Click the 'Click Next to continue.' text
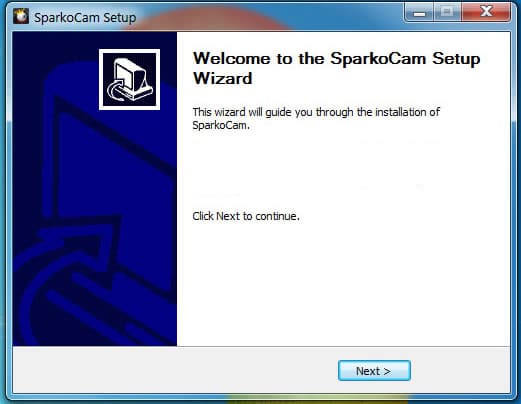The width and height of the screenshot is (521, 404). pos(246,216)
